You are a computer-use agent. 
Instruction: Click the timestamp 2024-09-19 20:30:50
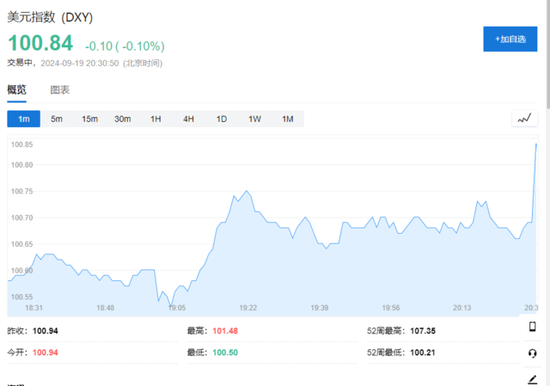80,63
